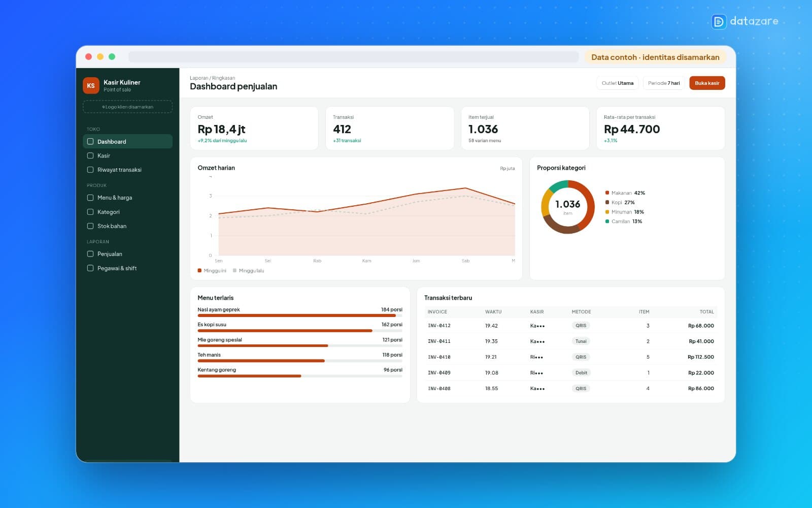Sort by the WAKTU column header
This screenshot has width=812, height=508.
click(493, 312)
